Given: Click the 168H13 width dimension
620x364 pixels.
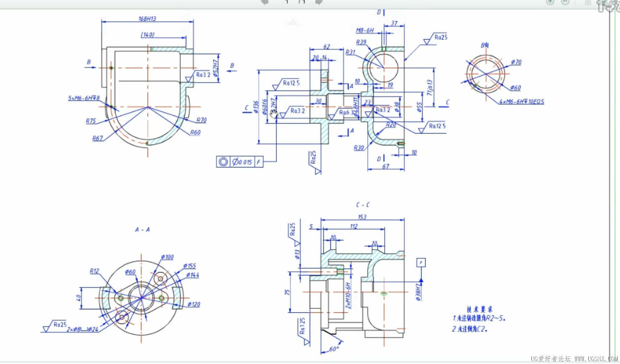Looking at the screenshot, I should [147, 19].
